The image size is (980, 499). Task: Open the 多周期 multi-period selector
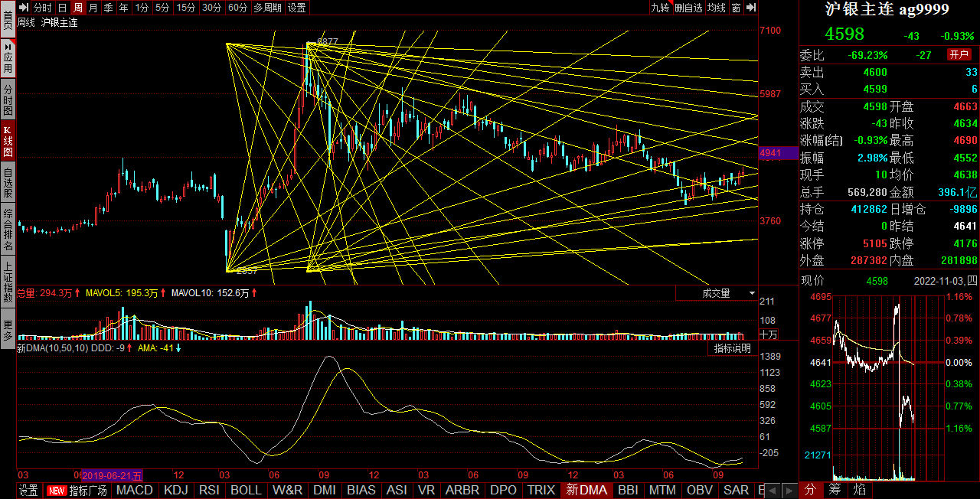[x=267, y=8]
